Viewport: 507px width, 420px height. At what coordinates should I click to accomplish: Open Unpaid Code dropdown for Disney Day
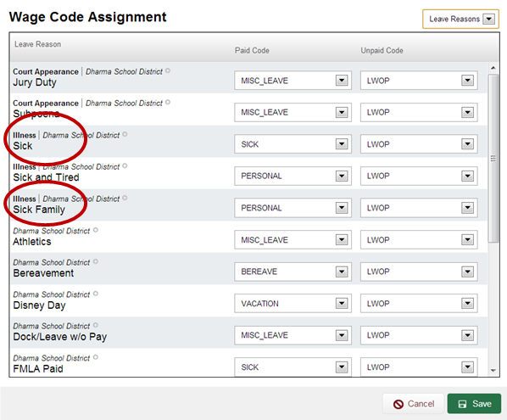click(419, 303)
